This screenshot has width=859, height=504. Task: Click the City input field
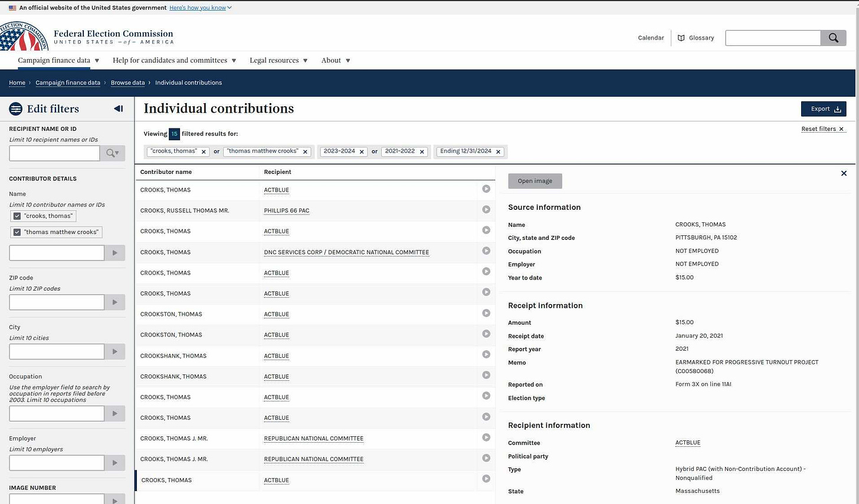(x=57, y=352)
